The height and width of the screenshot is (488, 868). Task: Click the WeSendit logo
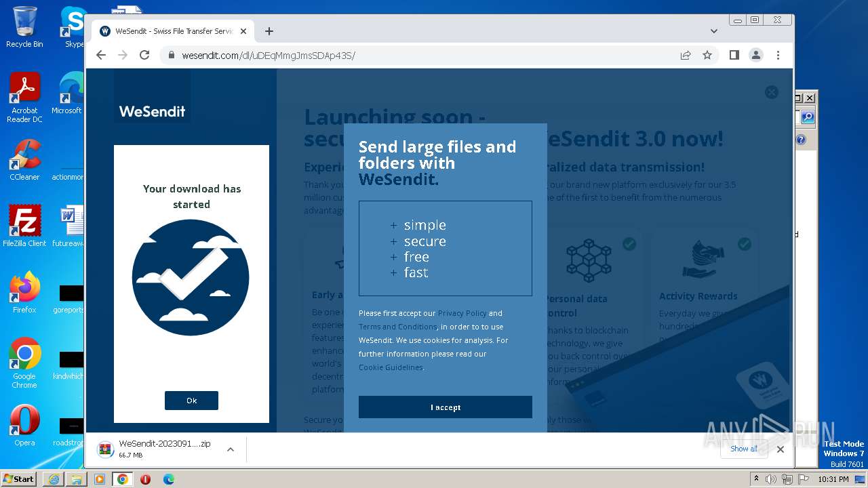[152, 111]
